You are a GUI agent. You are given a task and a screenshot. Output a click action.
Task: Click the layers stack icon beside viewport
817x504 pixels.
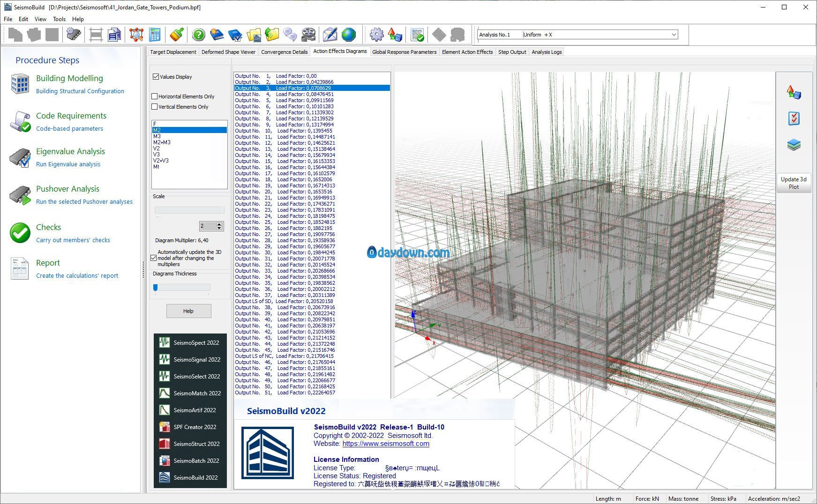[794, 145]
